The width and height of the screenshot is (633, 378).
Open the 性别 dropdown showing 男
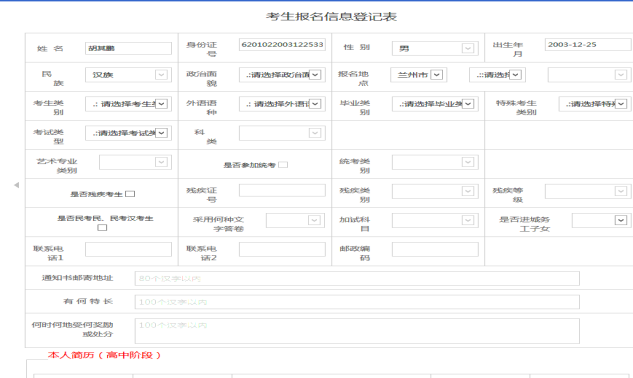click(435, 48)
